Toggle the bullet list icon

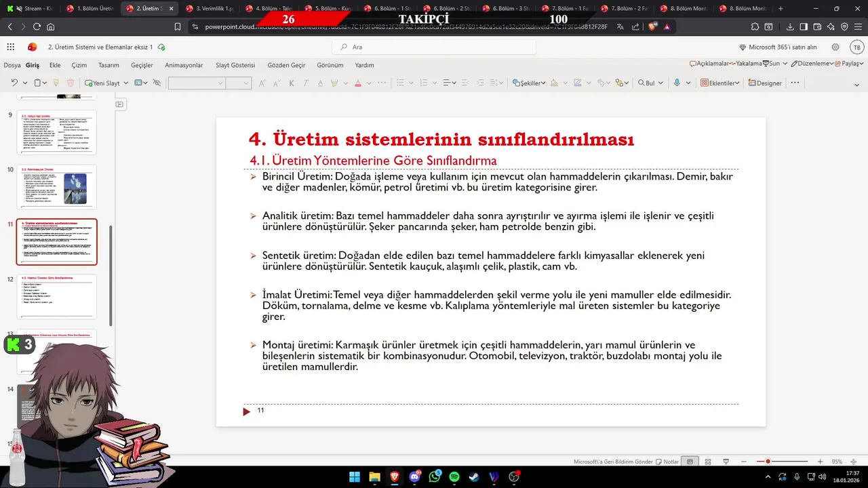[400, 83]
